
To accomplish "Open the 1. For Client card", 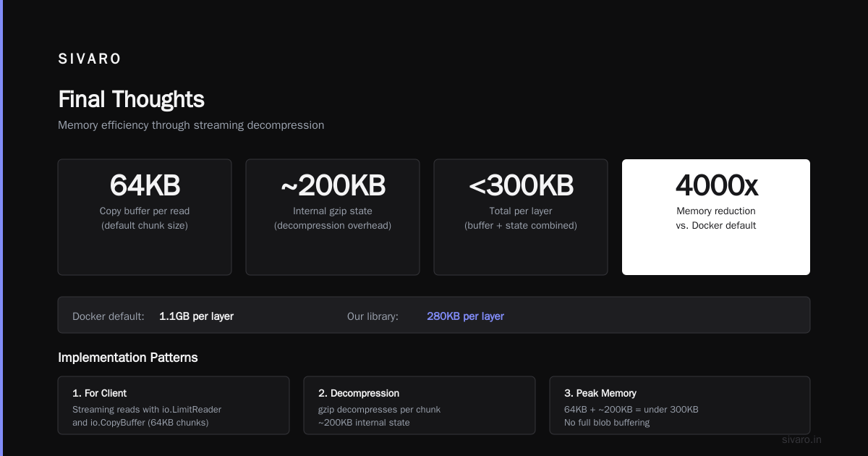I will [x=174, y=405].
